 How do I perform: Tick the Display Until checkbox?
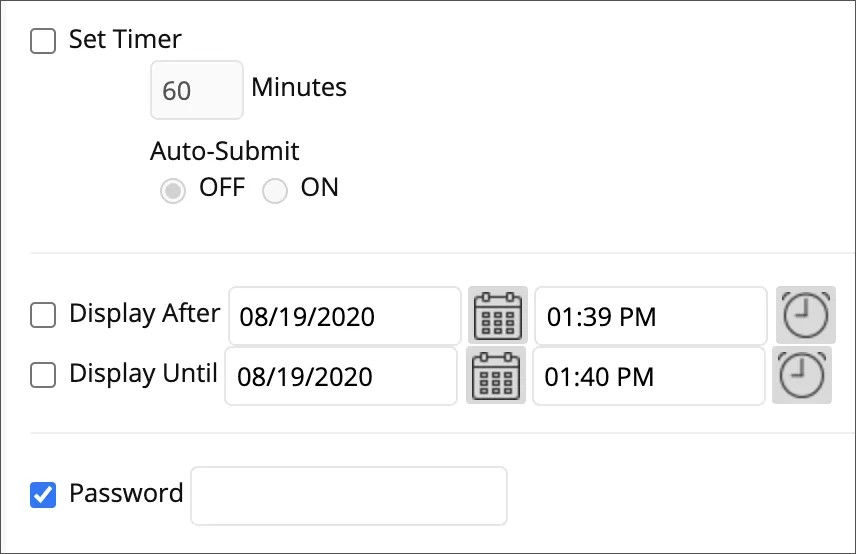click(x=43, y=375)
